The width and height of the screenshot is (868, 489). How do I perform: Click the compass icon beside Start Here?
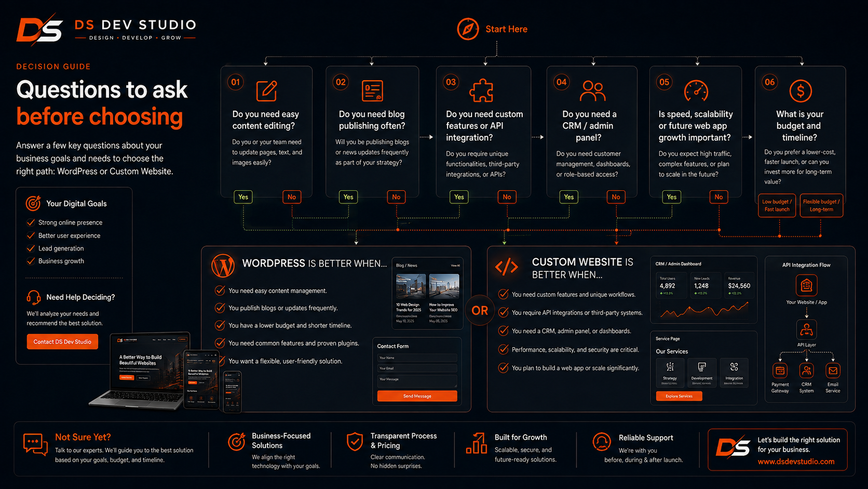468,29
